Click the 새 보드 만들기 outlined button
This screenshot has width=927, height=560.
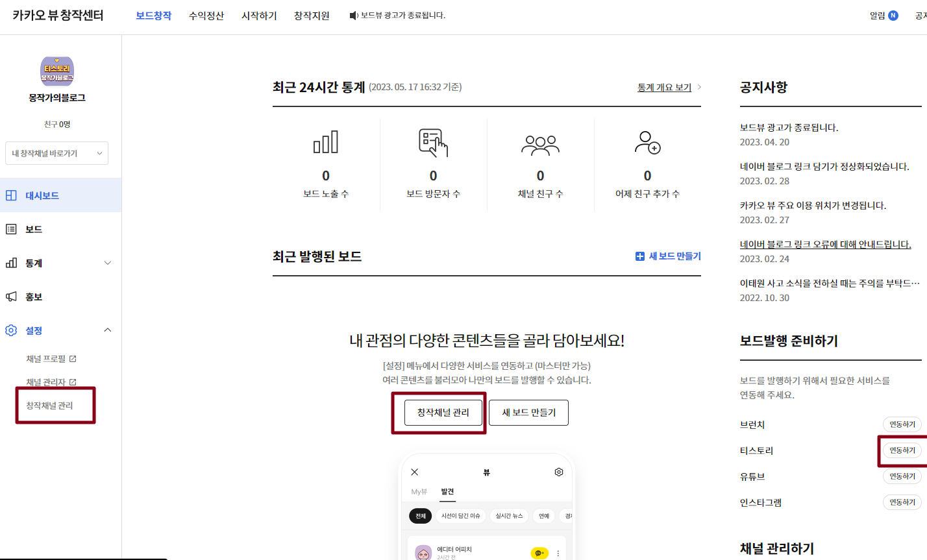click(x=529, y=413)
